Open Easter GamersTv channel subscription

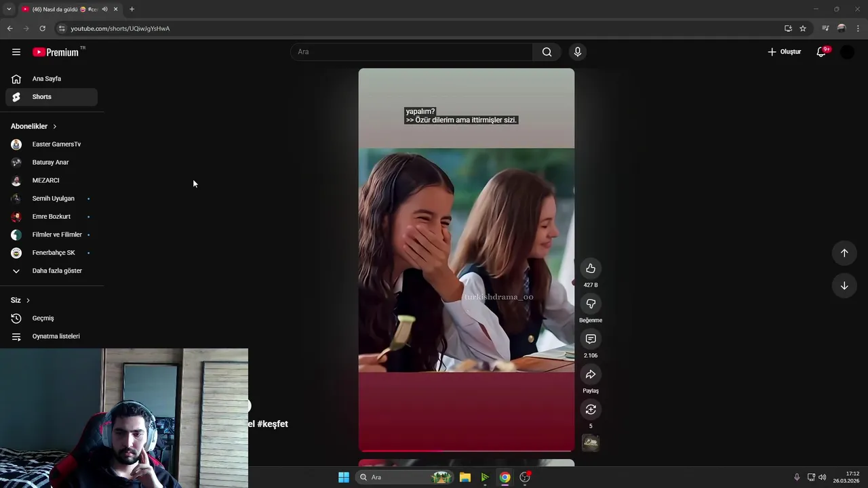click(52, 144)
